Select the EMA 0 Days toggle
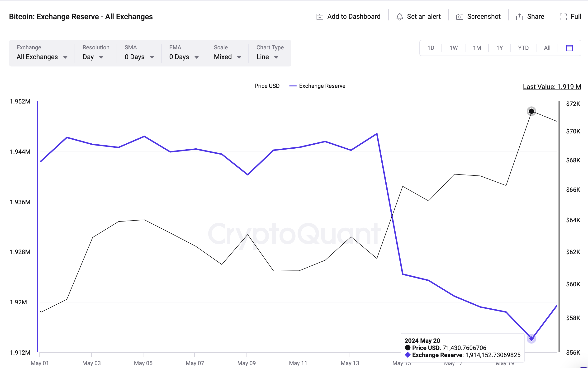This screenshot has width=588, height=368. (x=184, y=57)
